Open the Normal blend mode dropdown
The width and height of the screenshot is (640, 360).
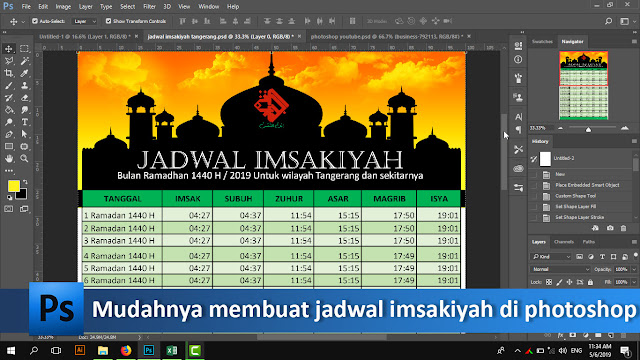click(560, 269)
